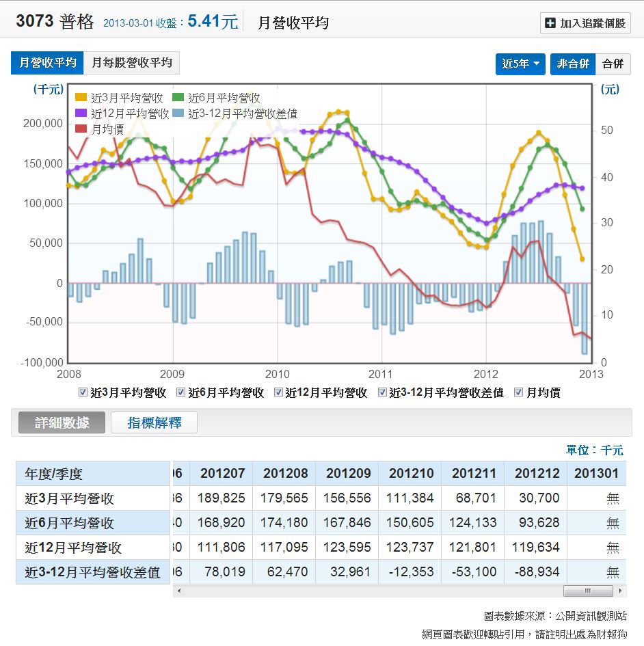Click blue 近3-12月平均營收差值 legend swatch

pos(178,113)
